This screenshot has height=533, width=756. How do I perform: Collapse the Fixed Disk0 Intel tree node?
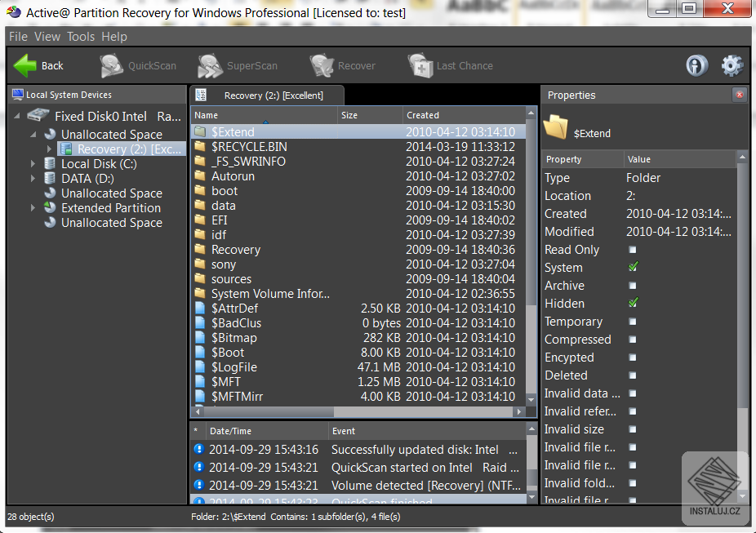click(x=17, y=116)
